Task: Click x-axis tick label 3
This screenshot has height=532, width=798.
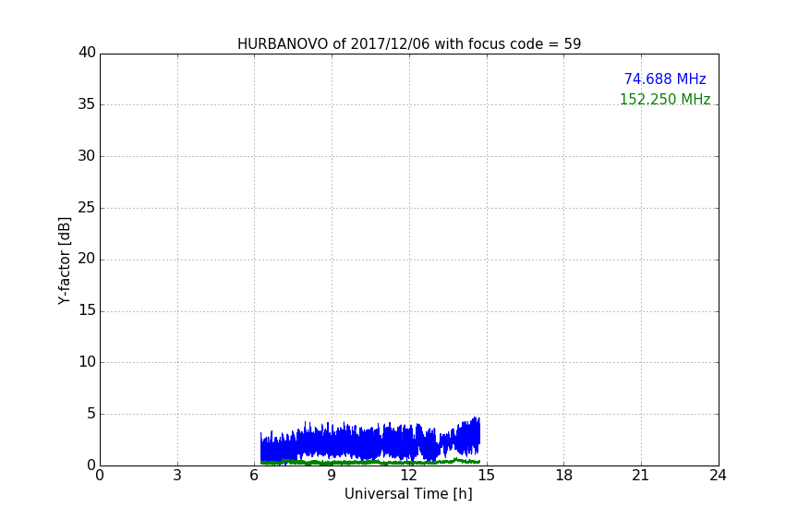Action: 177,476
